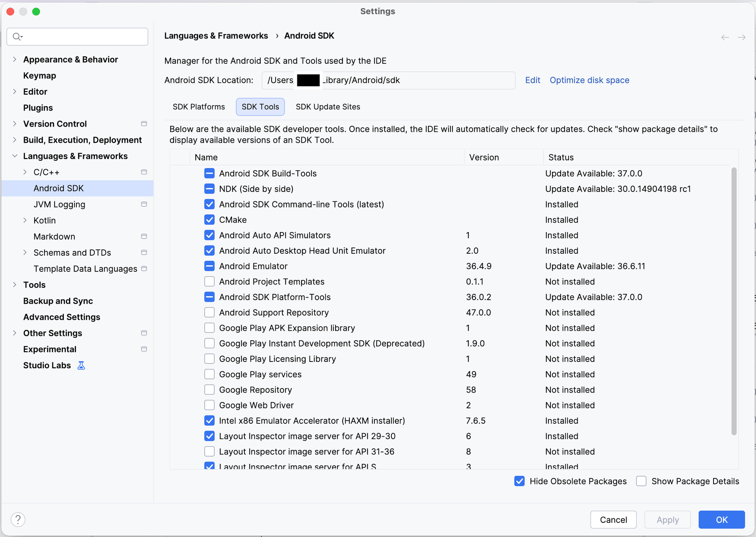
Task: Click project-level icon beside Markdown
Action: click(x=144, y=236)
